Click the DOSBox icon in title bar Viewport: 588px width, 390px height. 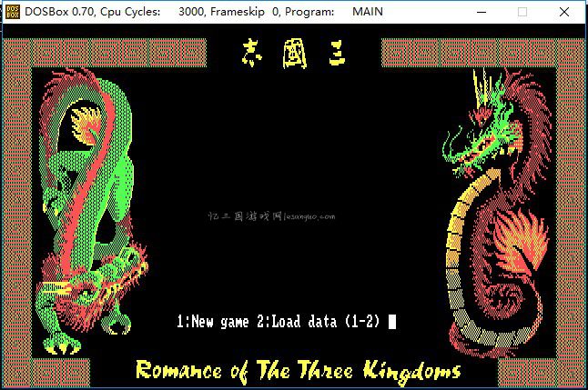click(13, 12)
